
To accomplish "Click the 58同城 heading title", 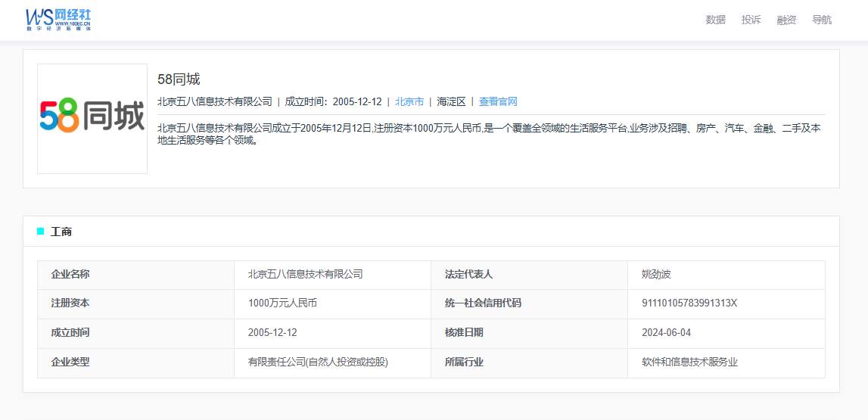I will coord(179,79).
